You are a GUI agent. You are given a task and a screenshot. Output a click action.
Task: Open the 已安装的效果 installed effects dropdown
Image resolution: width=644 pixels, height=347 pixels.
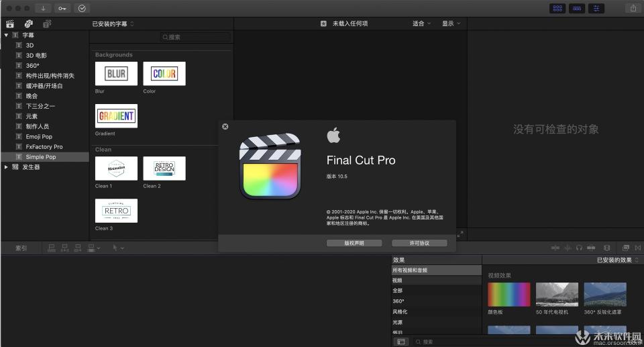point(617,260)
